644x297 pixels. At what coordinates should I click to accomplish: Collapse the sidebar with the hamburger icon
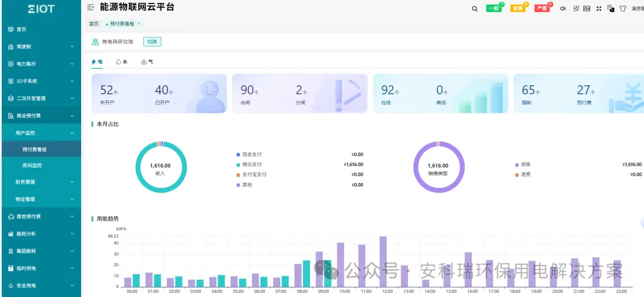coord(91,7)
